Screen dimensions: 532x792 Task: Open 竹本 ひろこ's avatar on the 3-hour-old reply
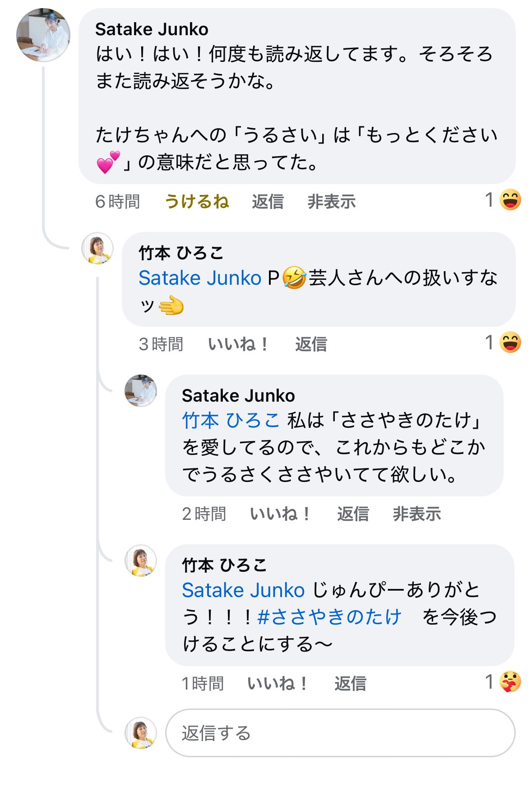97,249
